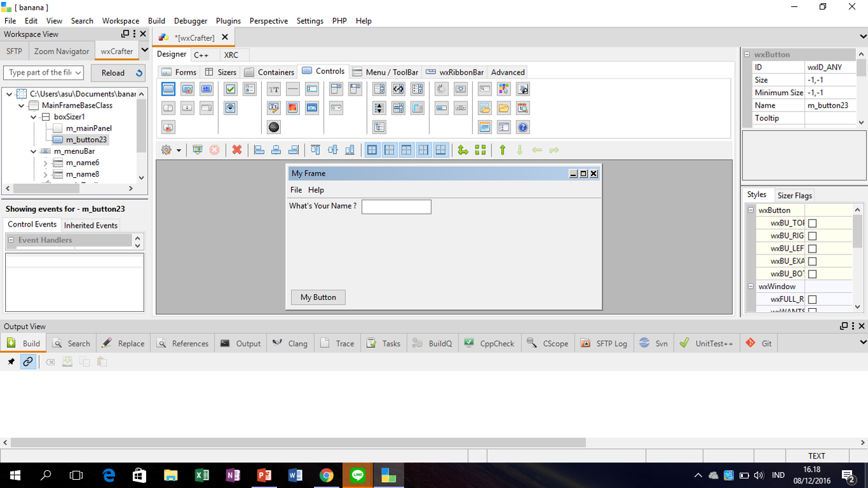Image resolution: width=868 pixels, height=488 pixels.
Task: Switch to the XRC tab
Action: click(233, 55)
